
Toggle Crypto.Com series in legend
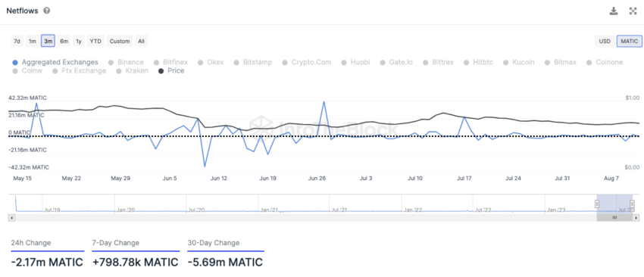tap(307, 62)
